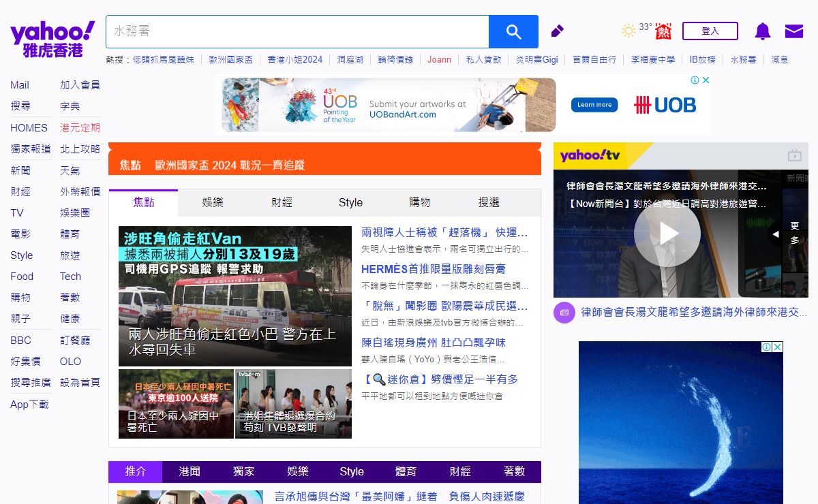Select the 搜選 tab
Image resolution: width=818 pixels, height=504 pixels.
(489, 202)
